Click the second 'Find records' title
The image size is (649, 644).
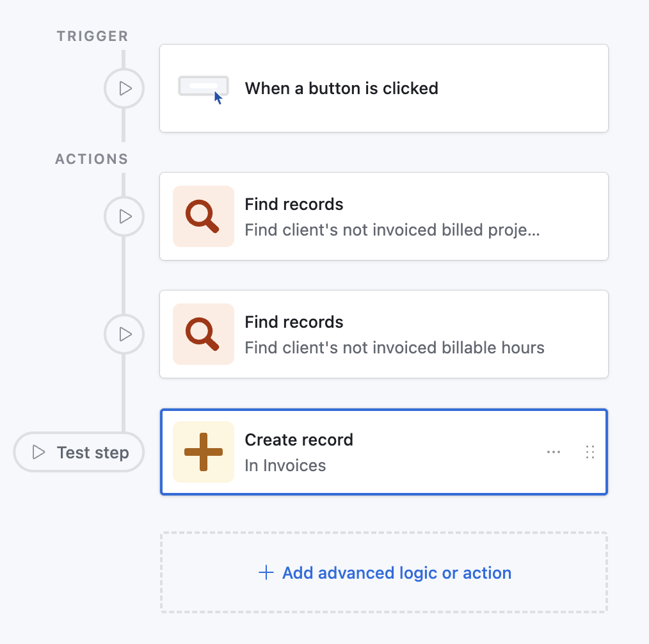coord(294,322)
